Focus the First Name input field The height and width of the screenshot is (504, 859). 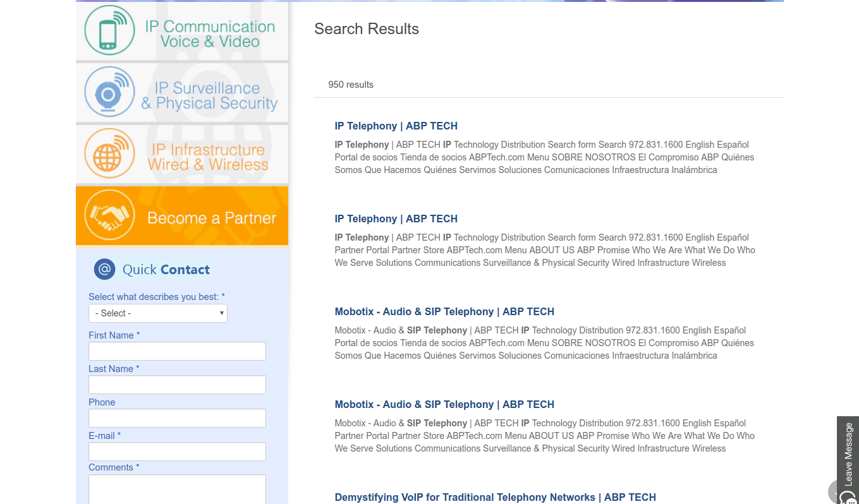click(177, 351)
